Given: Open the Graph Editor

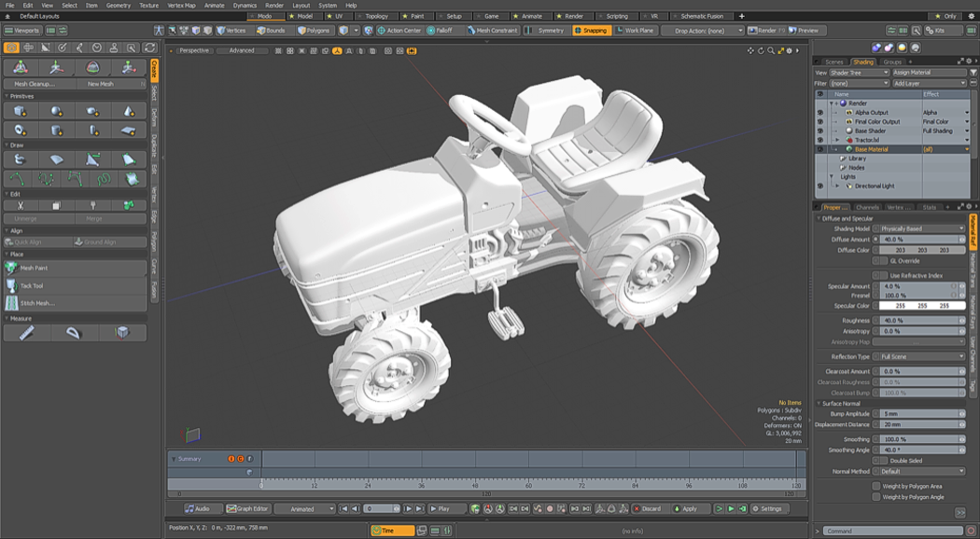Looking at the screenshot, I should [247, 509].
